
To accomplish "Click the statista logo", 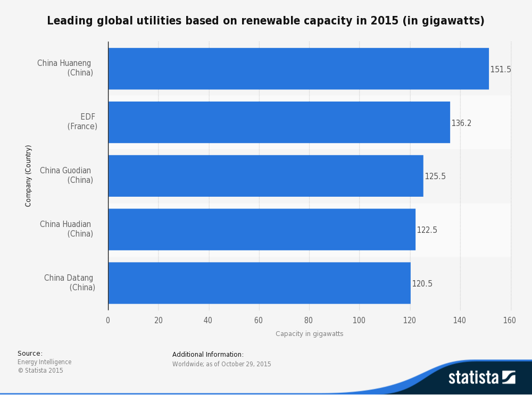I will (x=482, y=377).
